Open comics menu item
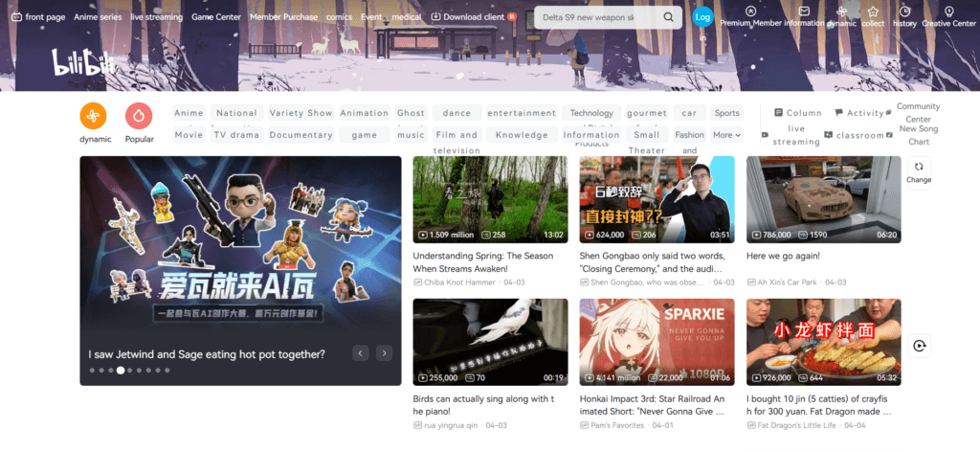The width and height of the screenshot is (980, 452). tap(340, 17)
